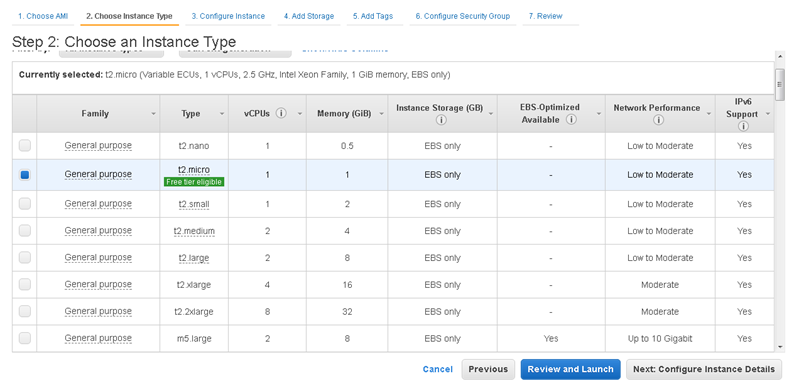Screen dimensions: 794x391
Task: Click the t2.small type cell
Action: [194, 204]
